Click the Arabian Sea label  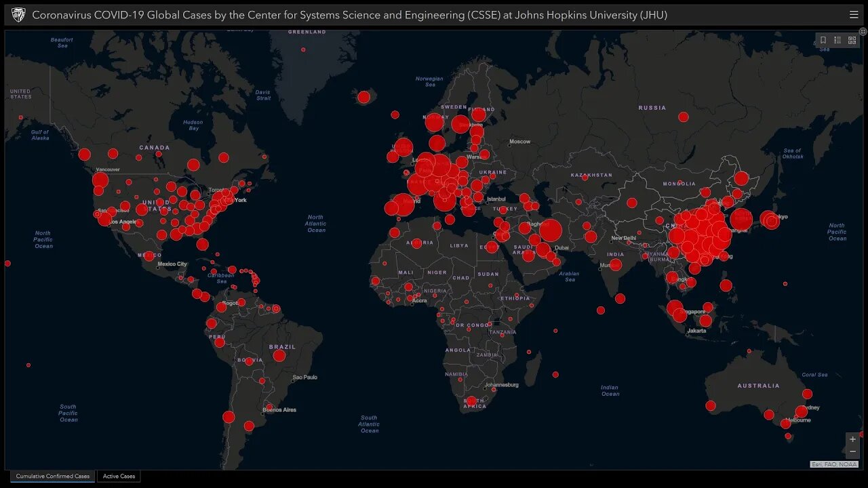pyautogui.click(x=570, y=277)
